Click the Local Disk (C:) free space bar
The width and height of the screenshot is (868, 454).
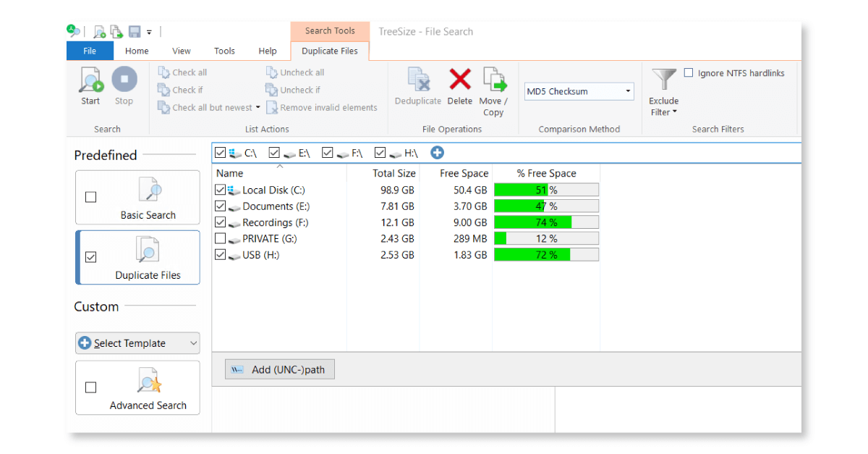(546, 190)
